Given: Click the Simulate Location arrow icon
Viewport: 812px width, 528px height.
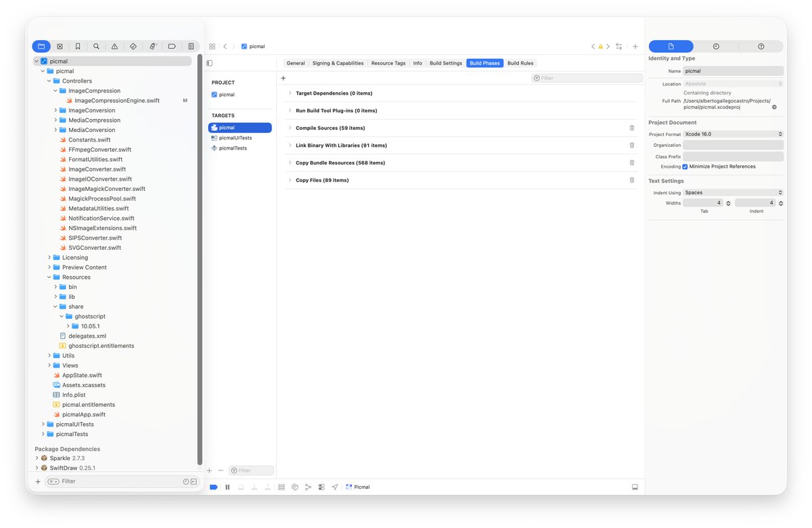Looking at the screenshot, I should (334, 487).
